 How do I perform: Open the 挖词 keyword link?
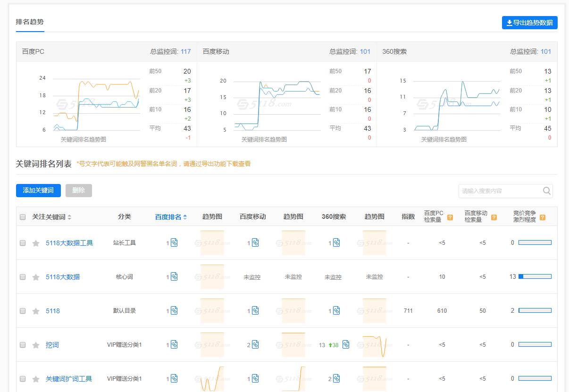tap(52, 345)
